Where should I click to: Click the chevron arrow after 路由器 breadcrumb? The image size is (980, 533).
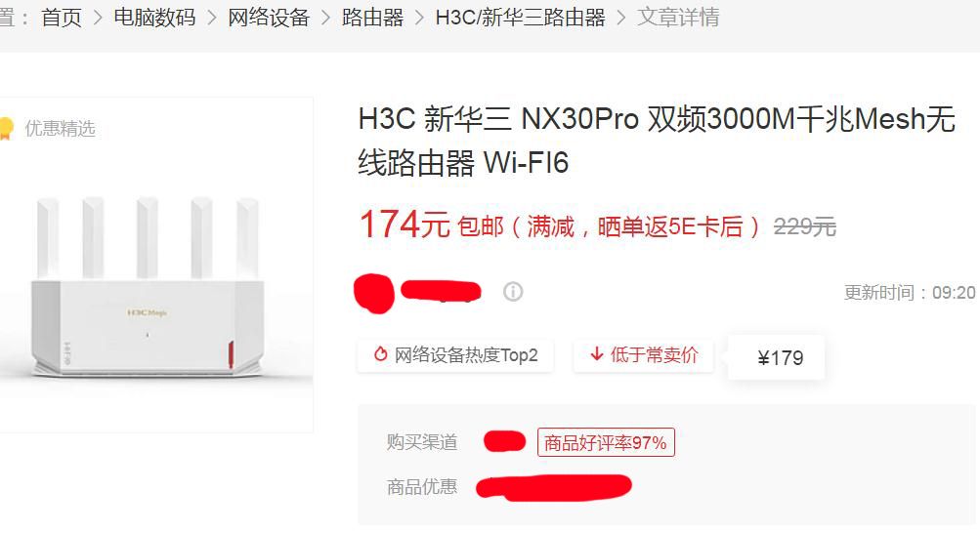click(x=420, y=18)
